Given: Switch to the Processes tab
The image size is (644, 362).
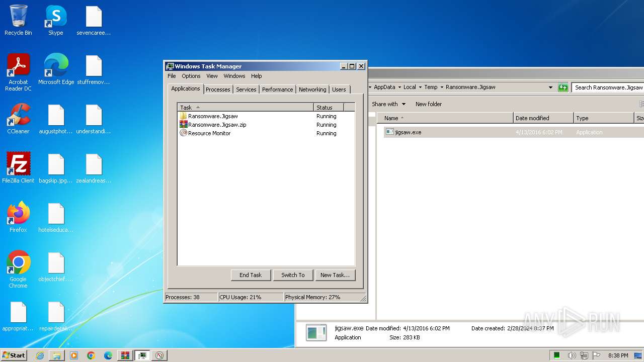Looking at the screenshot, I should pyautogui.click(x=218, y=89).
